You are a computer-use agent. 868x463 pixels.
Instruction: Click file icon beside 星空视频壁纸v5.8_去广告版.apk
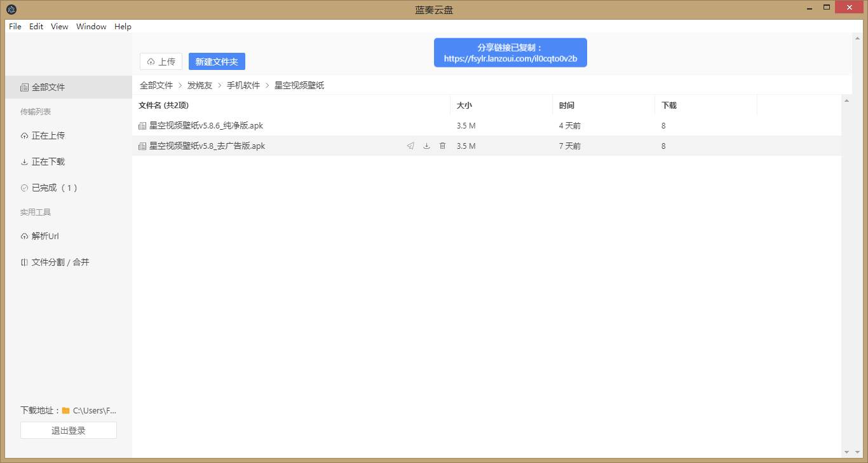click(142, 146)
